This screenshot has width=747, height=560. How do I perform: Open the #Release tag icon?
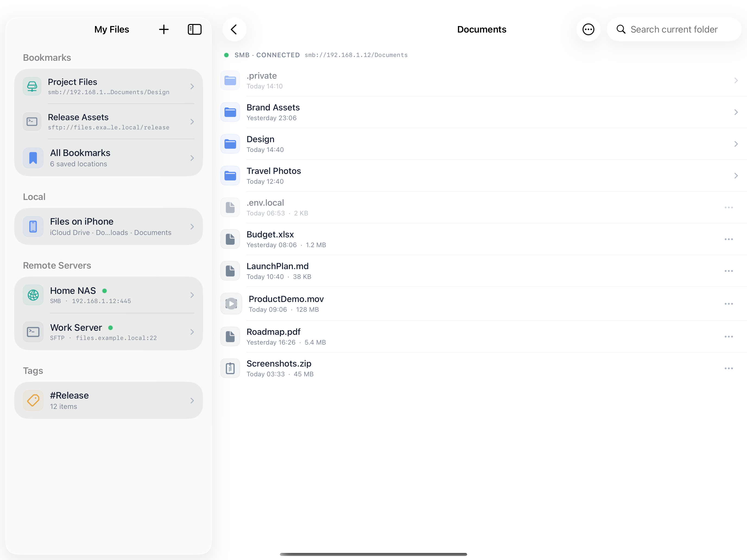point(33,400)
